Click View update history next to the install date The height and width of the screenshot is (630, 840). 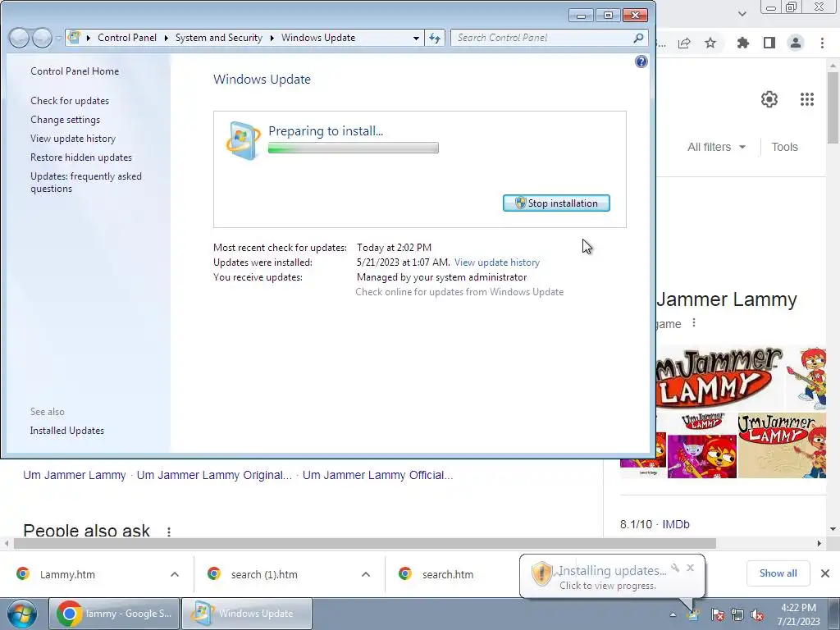tap(497, 262)
